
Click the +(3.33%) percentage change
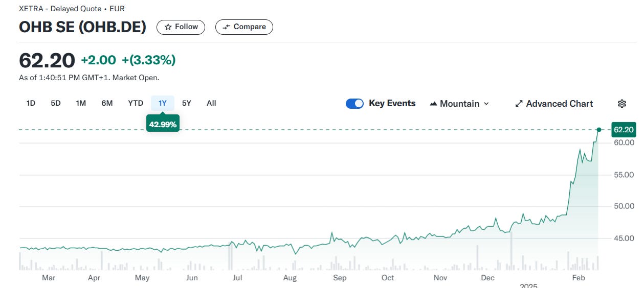point(148,60)
